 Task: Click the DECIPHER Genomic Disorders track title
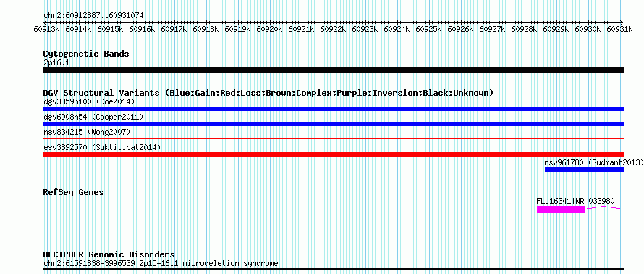pos(109,254)
